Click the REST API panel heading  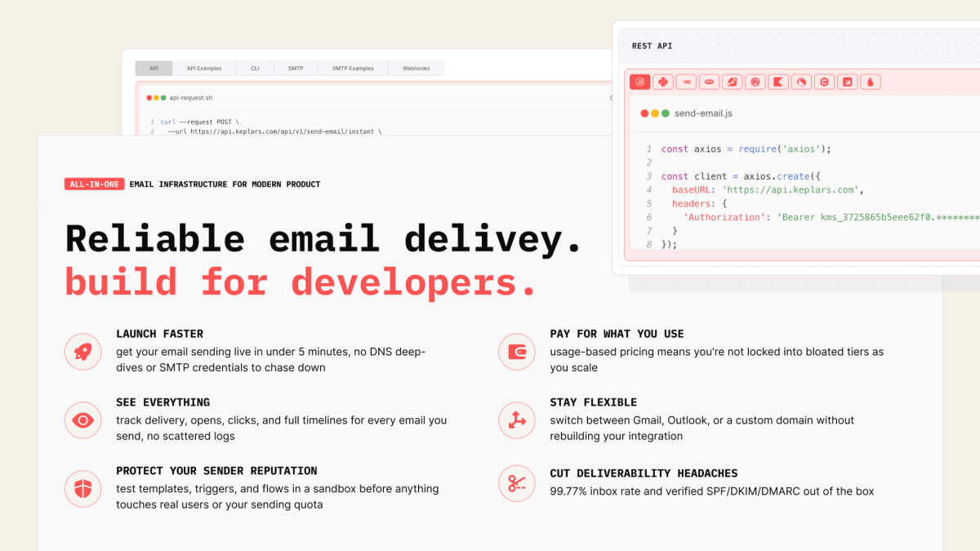[x=652, y=46]
